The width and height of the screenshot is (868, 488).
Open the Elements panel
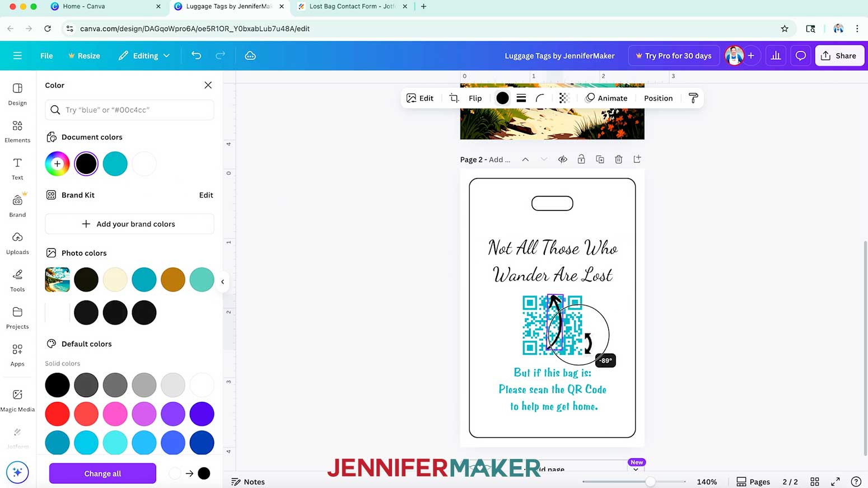click(17, 132)
